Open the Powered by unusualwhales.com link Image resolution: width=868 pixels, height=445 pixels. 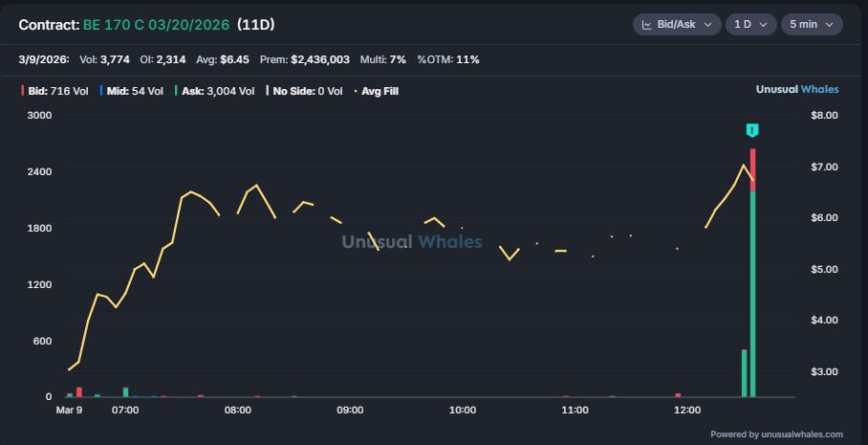pyautogui.click(x=776, y=434)
